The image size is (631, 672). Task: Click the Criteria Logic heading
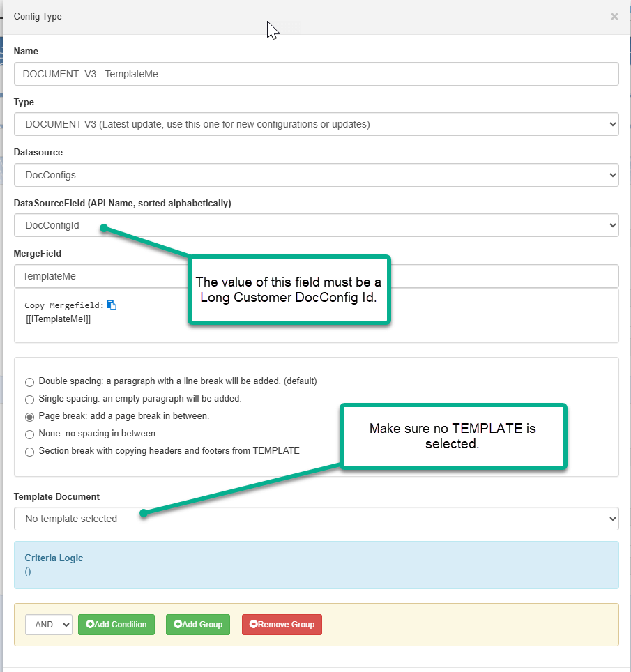click(54, 558)
